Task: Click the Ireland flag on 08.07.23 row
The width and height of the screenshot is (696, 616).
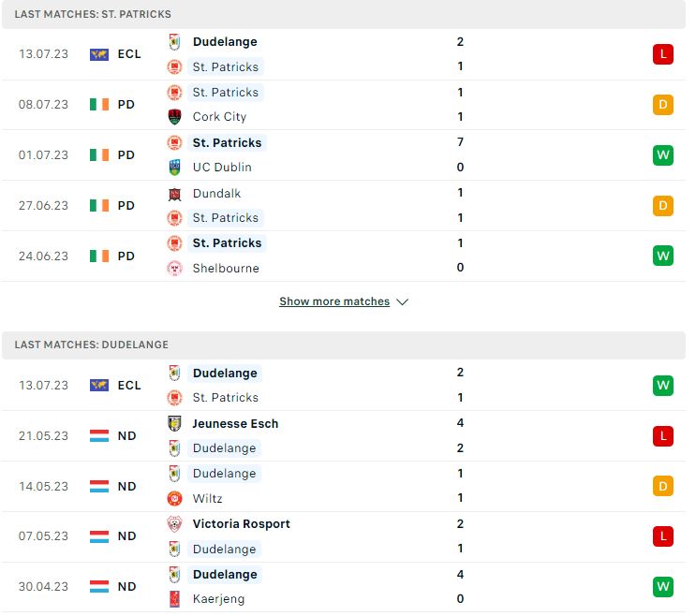Action: 99,105
